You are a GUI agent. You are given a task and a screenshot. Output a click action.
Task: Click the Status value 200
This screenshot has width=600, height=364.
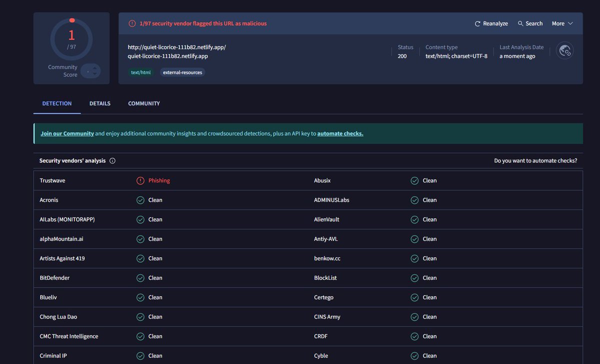(x=402, y=56)
